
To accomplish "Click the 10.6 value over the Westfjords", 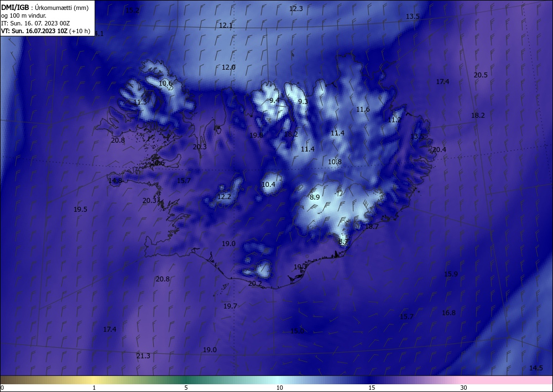I will [165, 83].
